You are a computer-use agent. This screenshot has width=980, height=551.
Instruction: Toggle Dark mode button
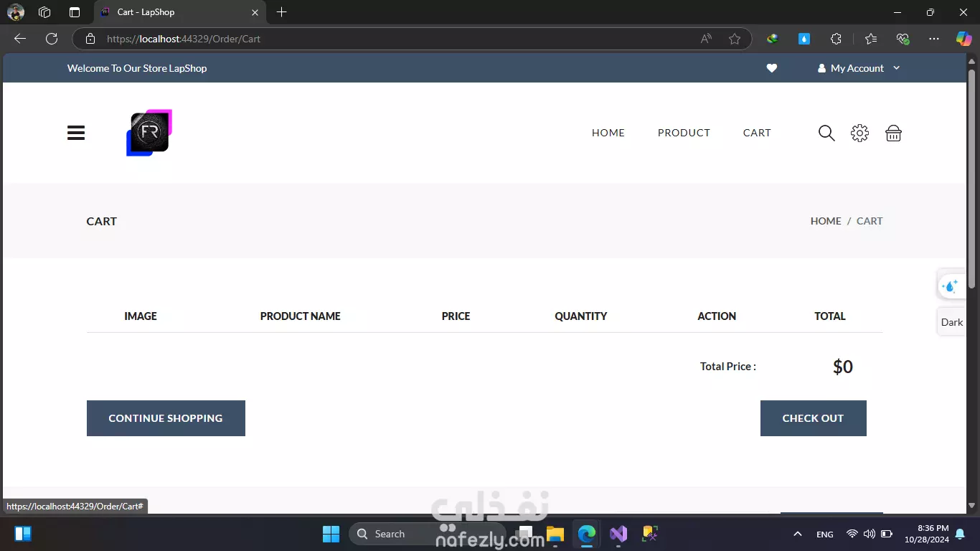pos(951,322)
